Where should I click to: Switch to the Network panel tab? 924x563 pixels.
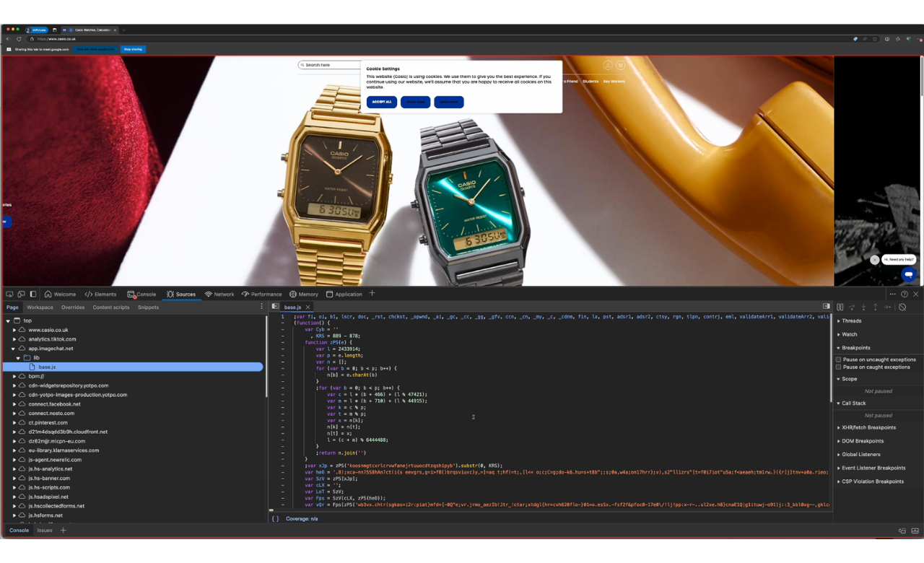[x=219, y=294]
